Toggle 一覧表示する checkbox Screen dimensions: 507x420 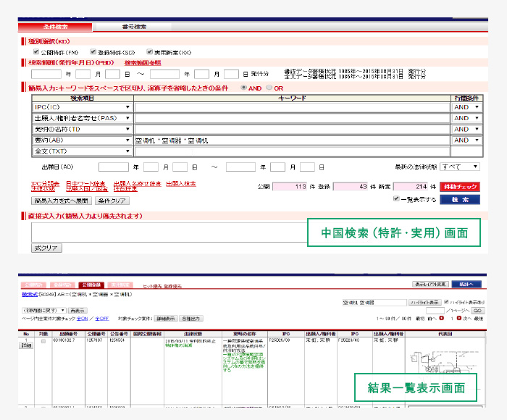click(x=396, y=199)
